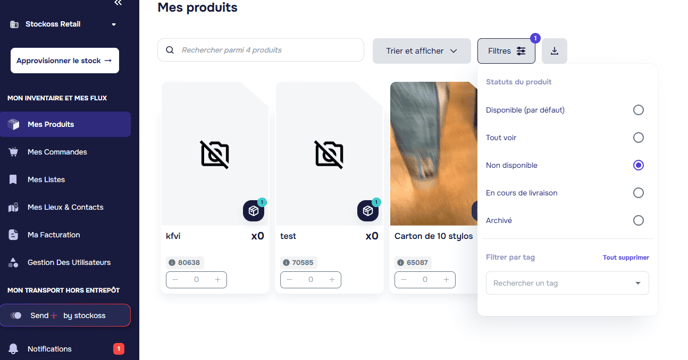688x360 pixels.
Task: Expand the Rechercher un tag dropdown
Action: (567, 283)
